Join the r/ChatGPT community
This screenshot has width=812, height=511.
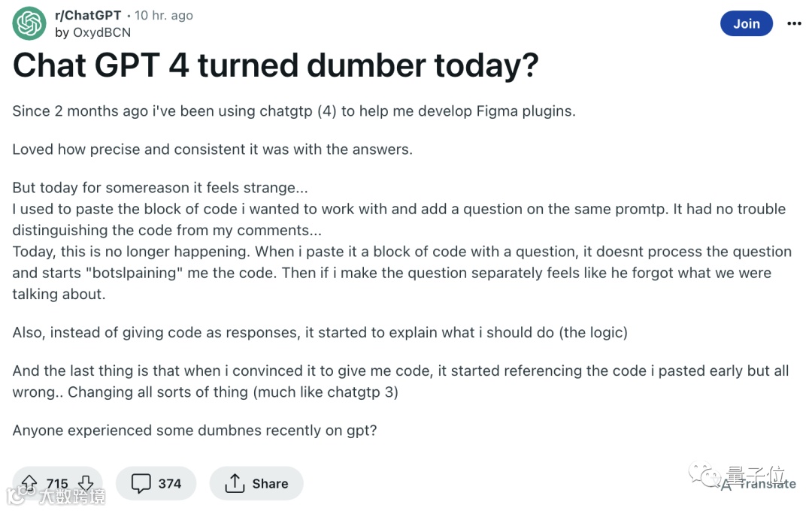coord(746,24)
